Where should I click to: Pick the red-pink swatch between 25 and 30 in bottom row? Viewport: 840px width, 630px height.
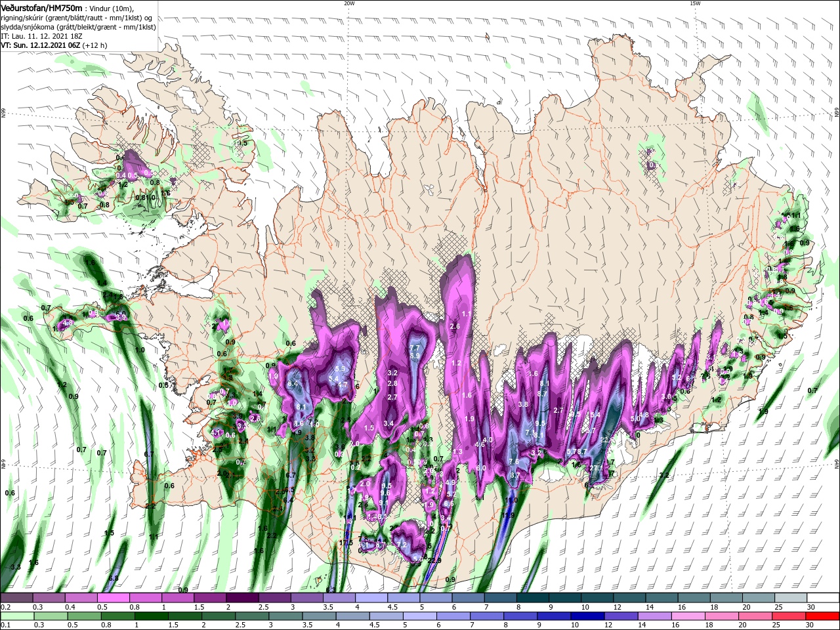tap(788, 616)
